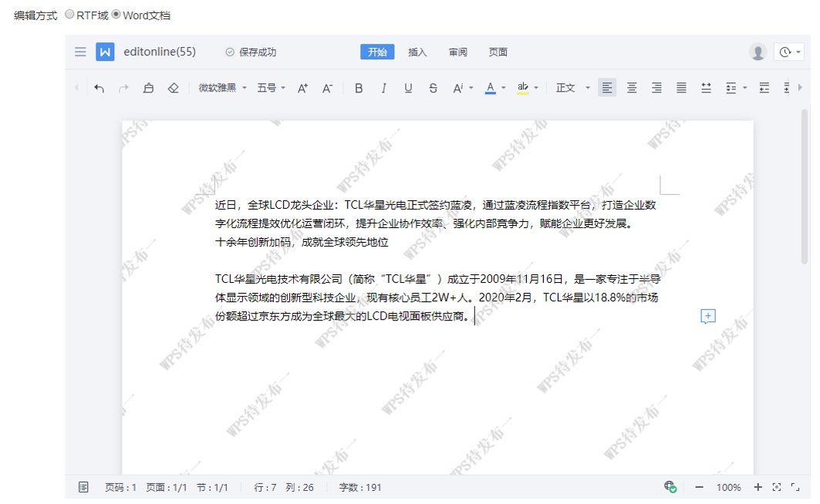
Task: Click 节: 1/1 in status bar
Action: click(x=212, y=487)
